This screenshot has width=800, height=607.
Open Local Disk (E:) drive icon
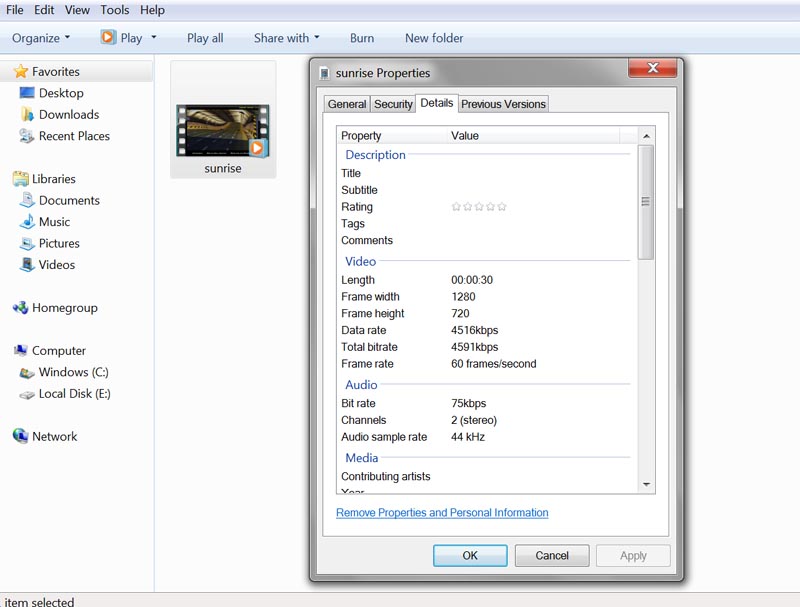coord(27,394)
